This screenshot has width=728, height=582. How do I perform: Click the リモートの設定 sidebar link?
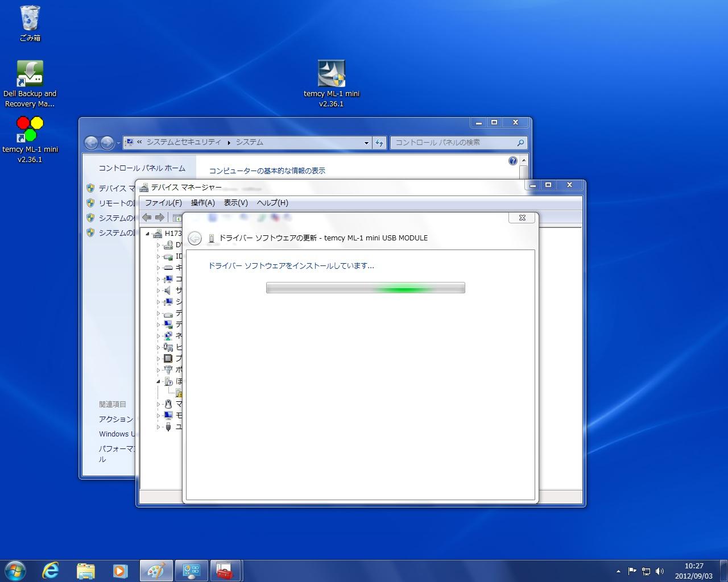116,203
